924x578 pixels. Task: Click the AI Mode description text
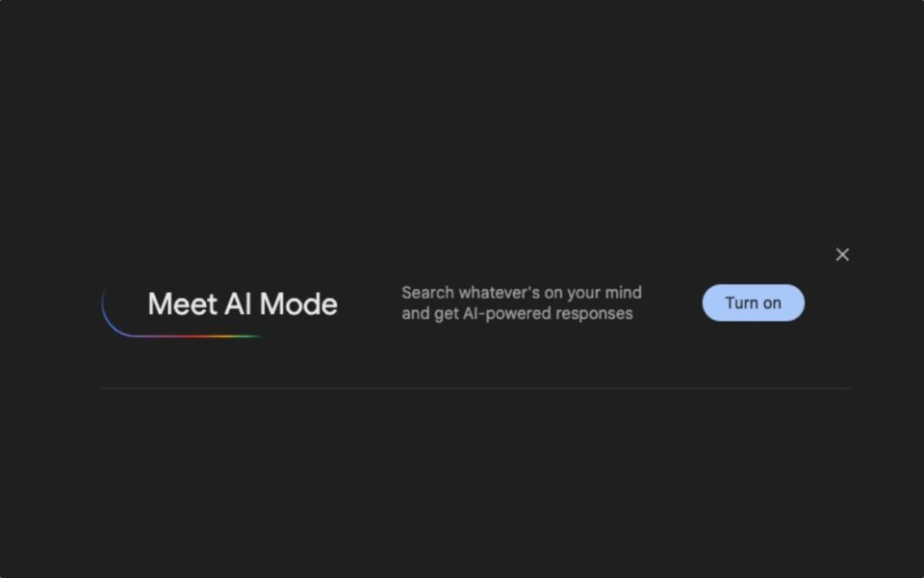tap(522, 302)
